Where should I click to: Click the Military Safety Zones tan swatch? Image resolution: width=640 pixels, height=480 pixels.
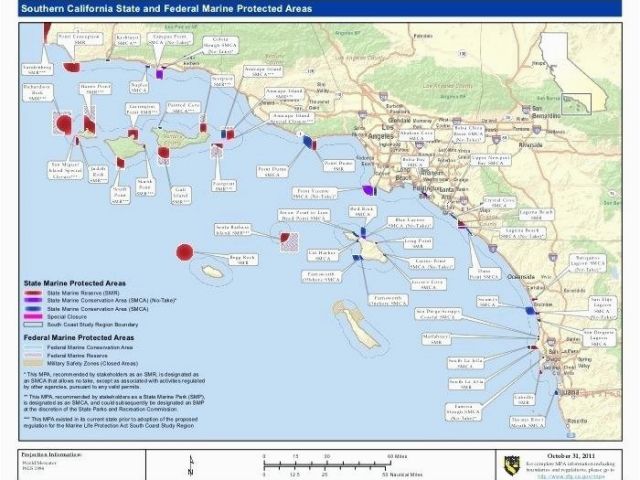click(x=33, y=363)
